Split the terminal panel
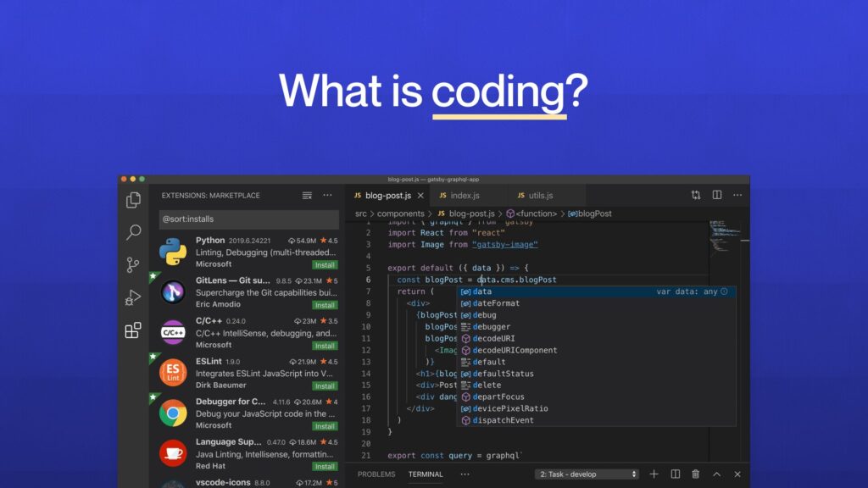Image resolution: width=868 pixels, height=488 pixels. pos(676,474)
